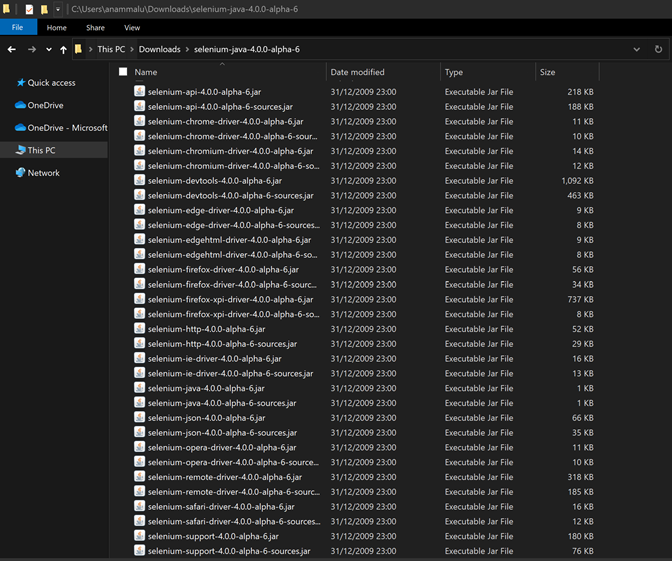Image resolution: width=672 pixels, height=561 pixels.
Task: Click the jar icon of selenium-opera-driver-4.0.0-alpha-6.jar
Action: click(139, 447)
